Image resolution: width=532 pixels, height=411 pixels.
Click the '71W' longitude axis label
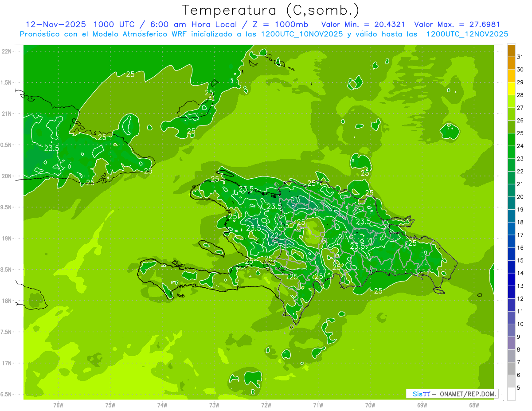318,405
